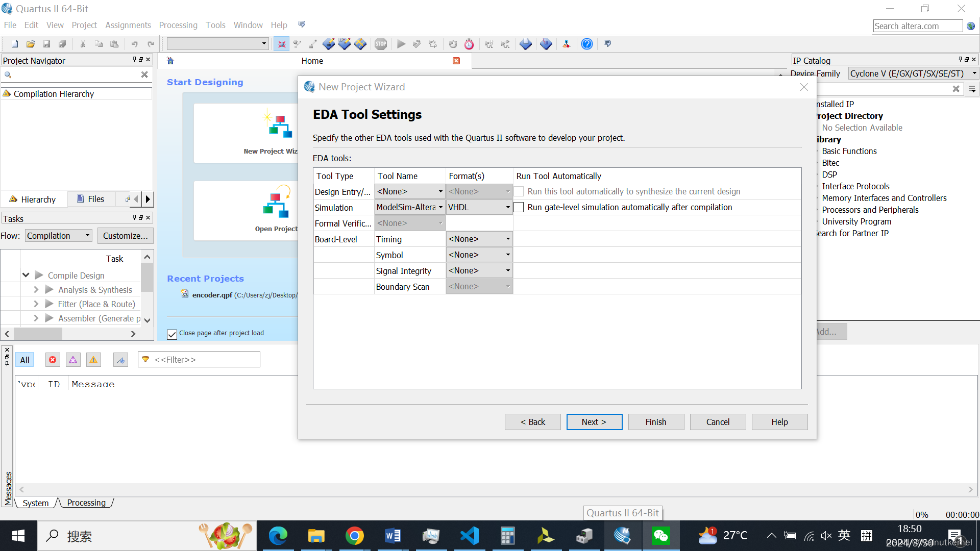Open the Assignments menu
This screenshot has width=980, height=551.
[x=128, y=25]
